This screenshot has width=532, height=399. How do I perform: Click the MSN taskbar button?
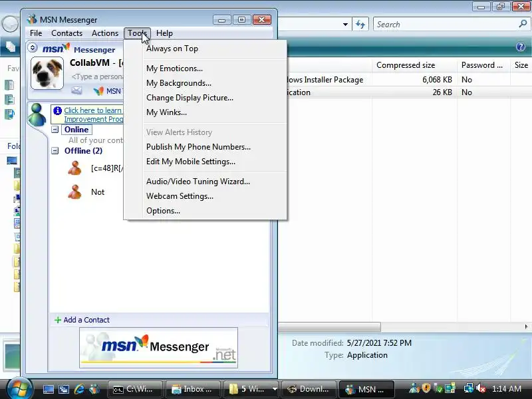coord(366,389)
